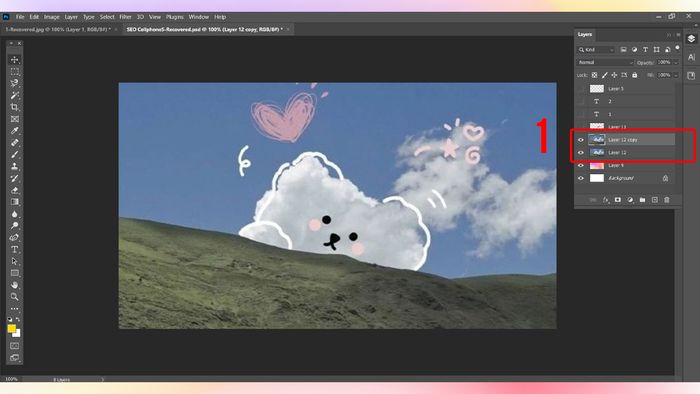The image size is (700, 394).
Task: Select the Eraser tool
Action: (x=15, y=190)
